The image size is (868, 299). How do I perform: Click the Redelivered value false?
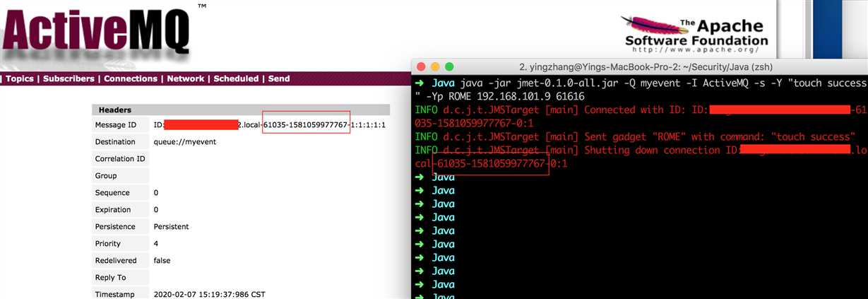(x=162, y=261)
